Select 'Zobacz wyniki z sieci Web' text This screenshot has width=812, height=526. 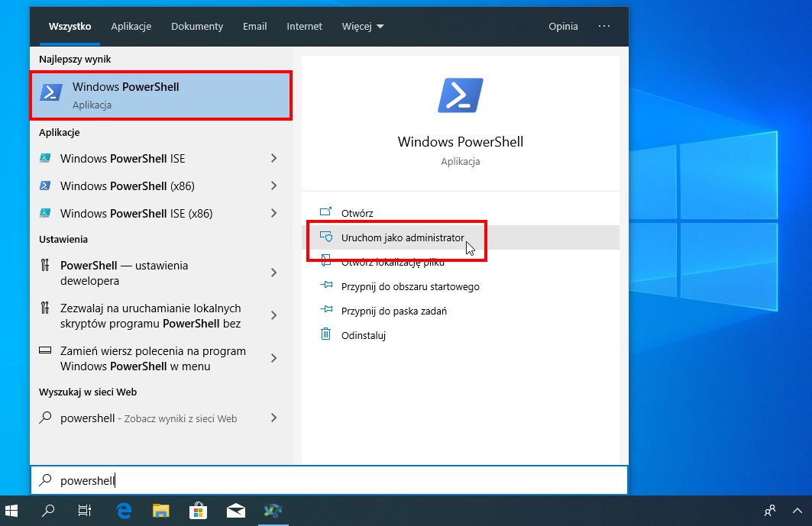point(180,419)
